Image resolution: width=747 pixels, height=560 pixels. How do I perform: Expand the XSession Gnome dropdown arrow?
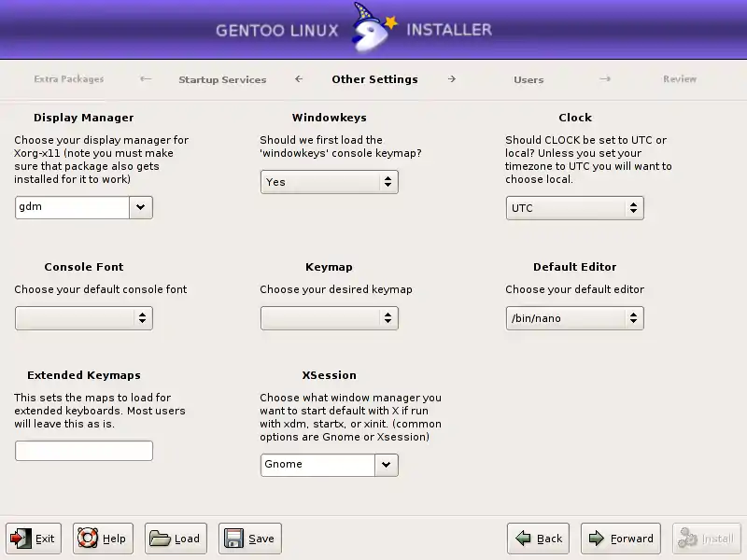point(386,464)
